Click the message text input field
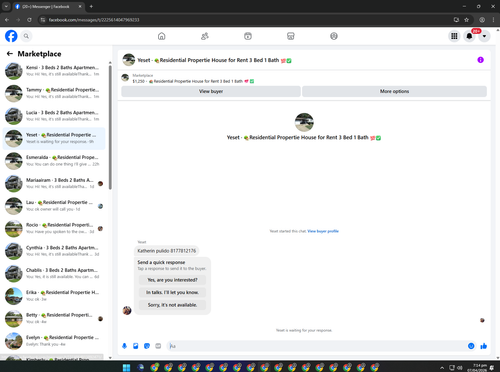 [317, 346]
